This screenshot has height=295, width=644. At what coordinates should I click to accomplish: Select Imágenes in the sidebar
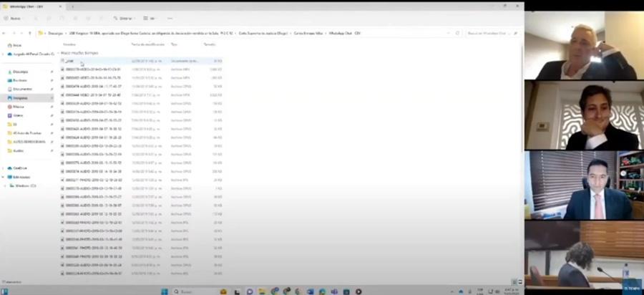23,97
